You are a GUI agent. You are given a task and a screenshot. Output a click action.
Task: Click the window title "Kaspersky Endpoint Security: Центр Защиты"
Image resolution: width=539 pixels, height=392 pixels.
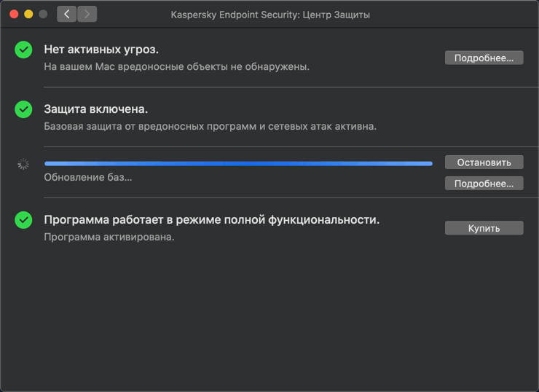pos(270,15)
